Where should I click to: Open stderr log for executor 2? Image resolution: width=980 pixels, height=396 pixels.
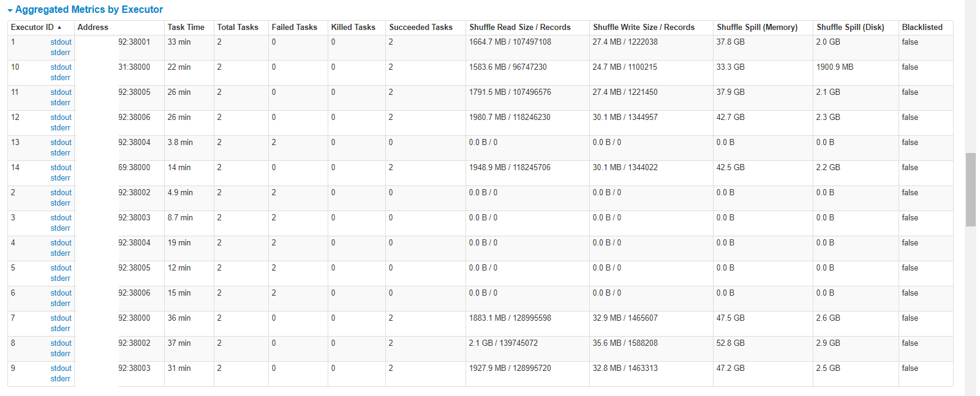pyautogui.click(x=60, y=203)
